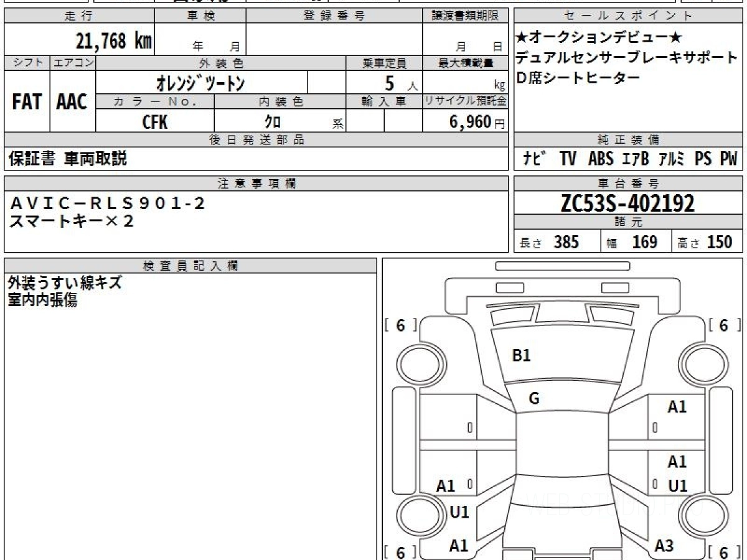
Task: Click the アルミ equipment item
Action: click(672, 159)
